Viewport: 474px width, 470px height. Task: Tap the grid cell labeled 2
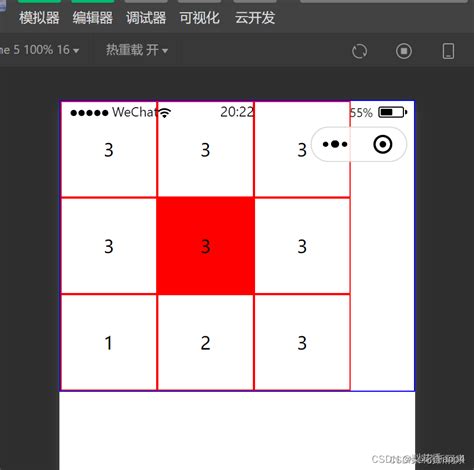pyautogui.click(x=205, y=342)
